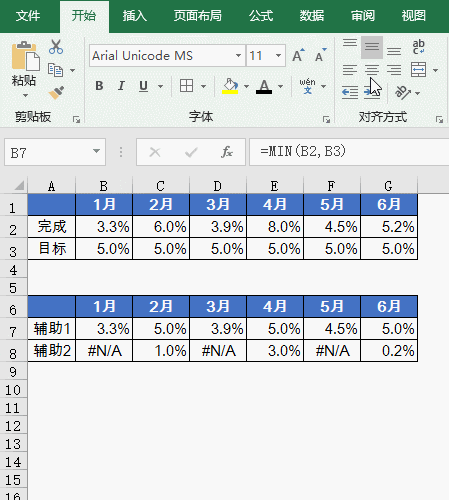The height and width of the screenshot is (500, 449).
Task: Center text horizontally
Action: pyautogui.click(x=372, y=70)
